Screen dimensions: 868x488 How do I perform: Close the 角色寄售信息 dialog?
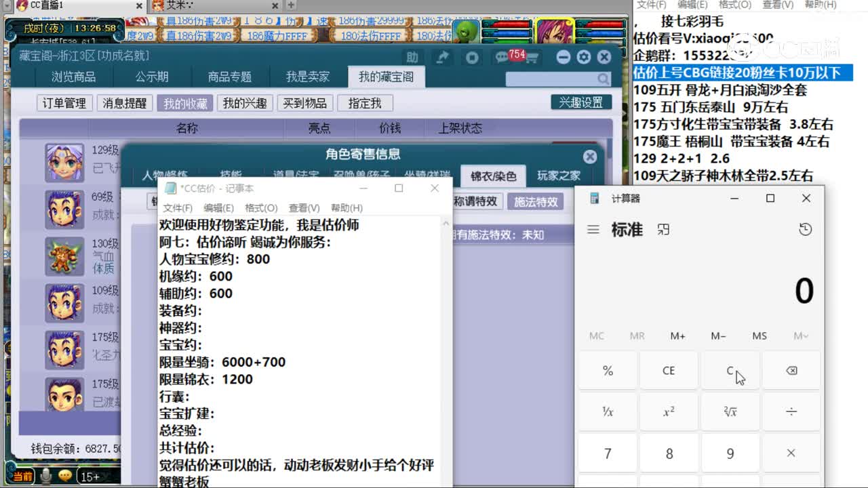(590, 157)
